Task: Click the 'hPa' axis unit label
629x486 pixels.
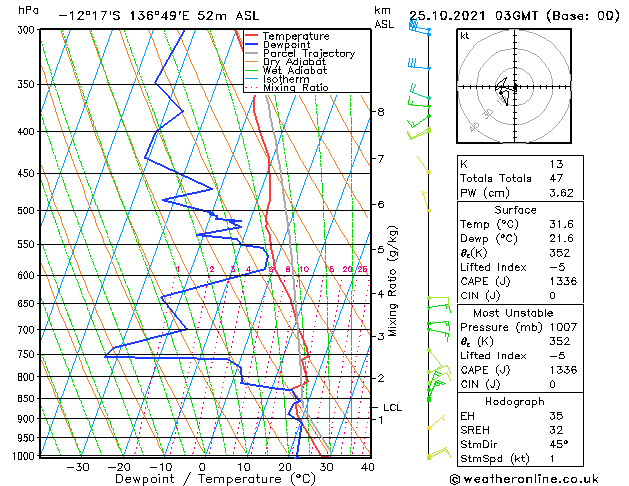Action: (x=28, y=10)
